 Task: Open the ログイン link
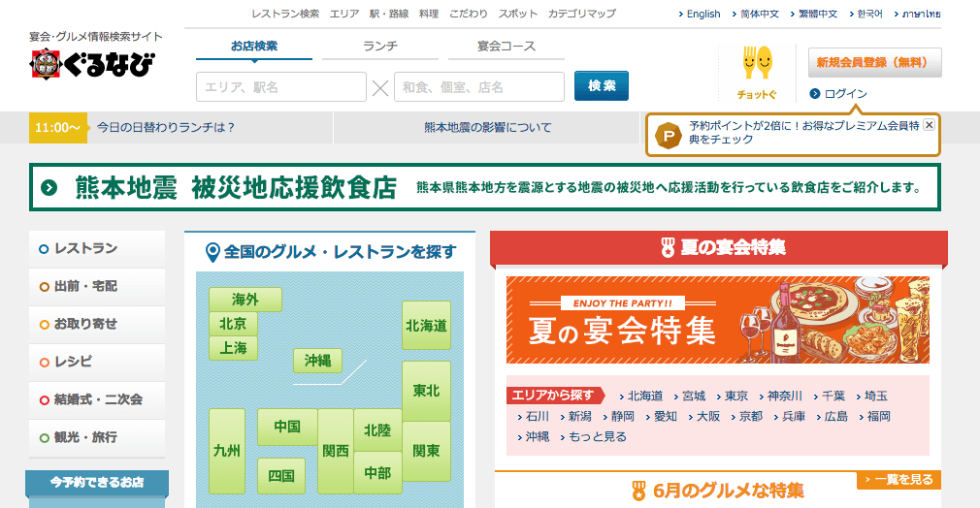(846, 94)
